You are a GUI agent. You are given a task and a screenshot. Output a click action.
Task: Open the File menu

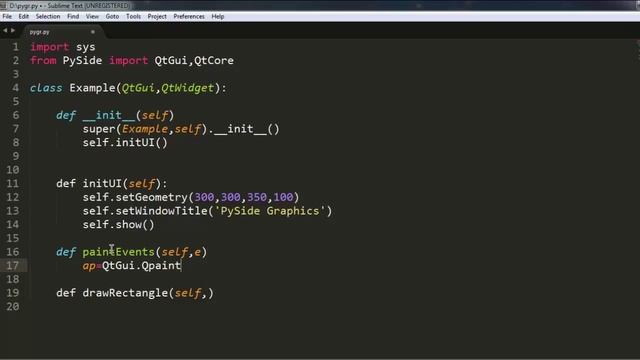7,16
